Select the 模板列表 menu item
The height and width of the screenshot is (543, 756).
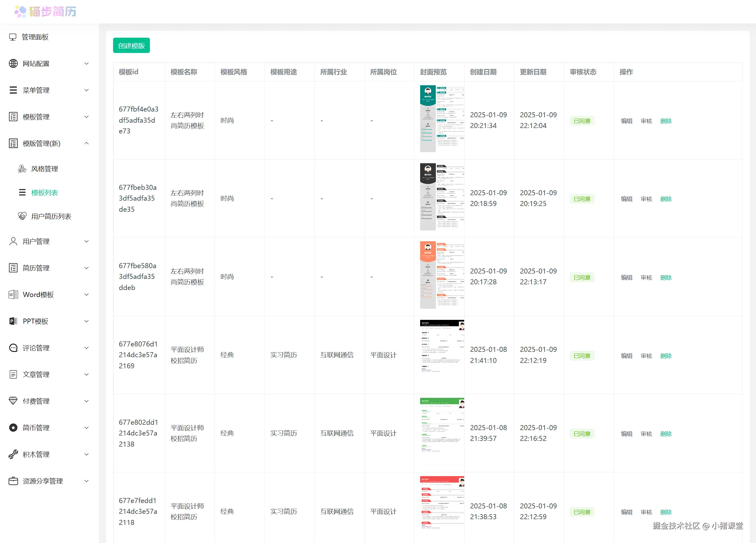coord(44,192)
